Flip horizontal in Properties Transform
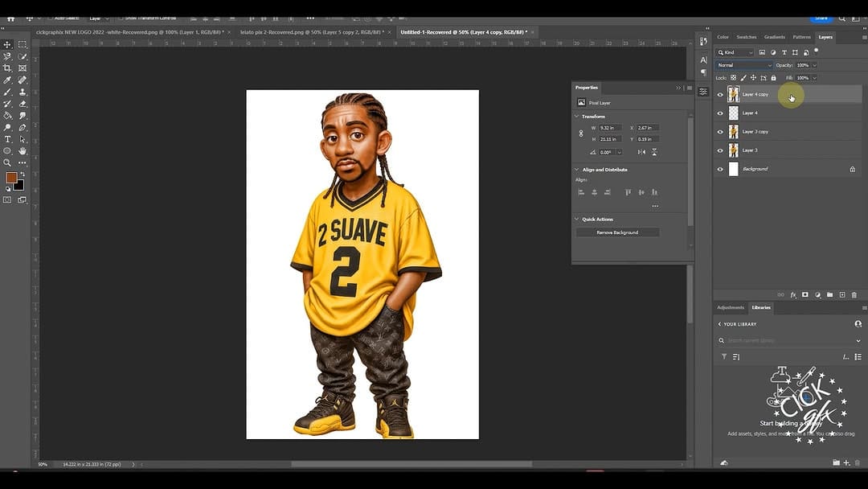868x489 pixels. point(641,152)
